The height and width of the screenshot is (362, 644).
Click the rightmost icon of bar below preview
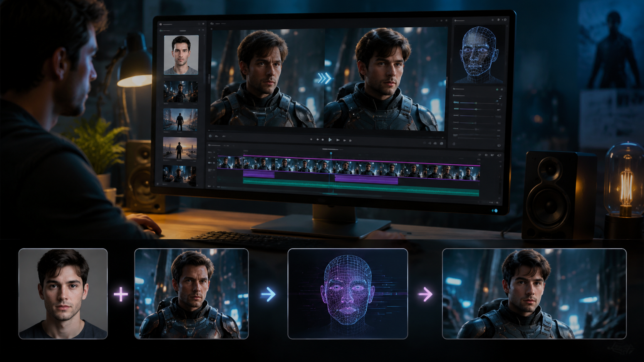[441, 143]
